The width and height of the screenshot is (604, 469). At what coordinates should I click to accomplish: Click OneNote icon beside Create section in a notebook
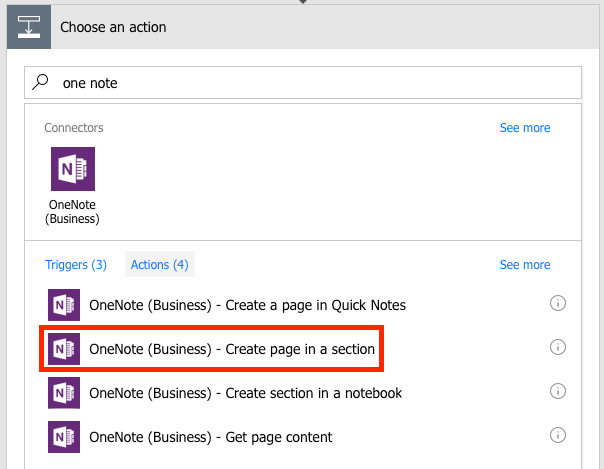coord(64,393)
